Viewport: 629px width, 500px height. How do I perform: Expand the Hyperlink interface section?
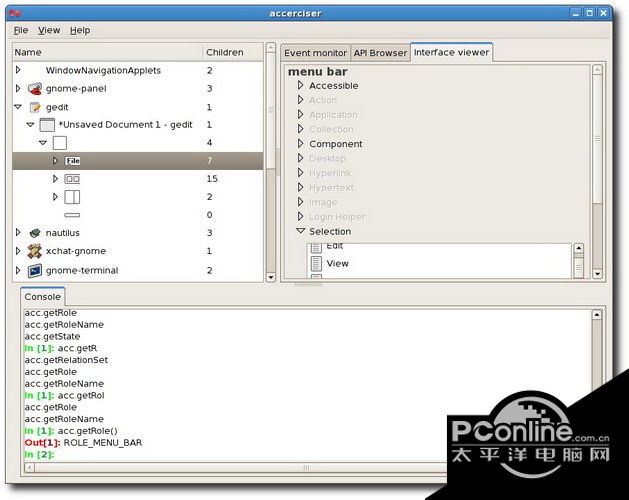[300, 173]
